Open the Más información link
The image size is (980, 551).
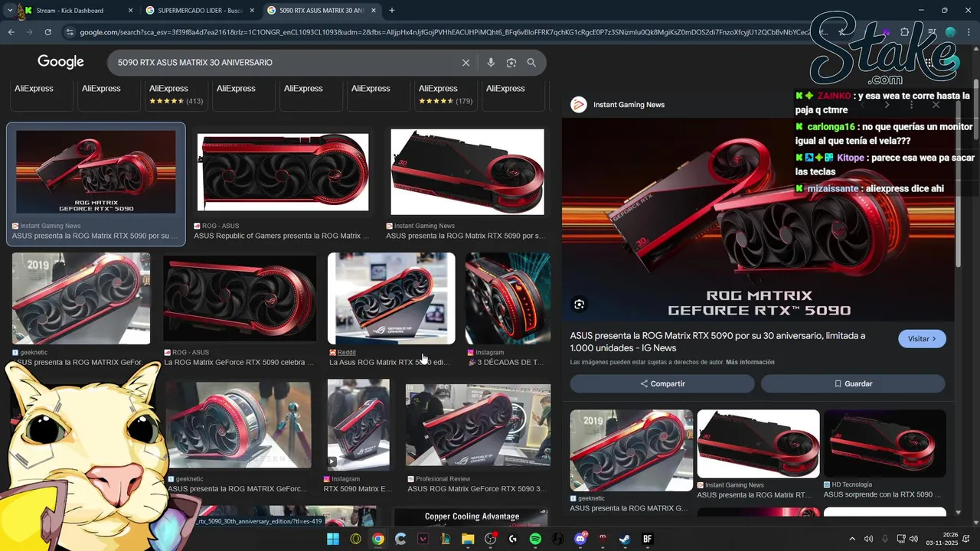[750, 362]
